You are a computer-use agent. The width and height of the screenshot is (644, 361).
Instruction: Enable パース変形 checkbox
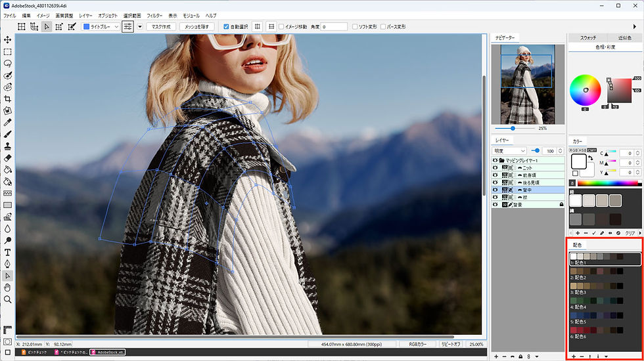382,27
